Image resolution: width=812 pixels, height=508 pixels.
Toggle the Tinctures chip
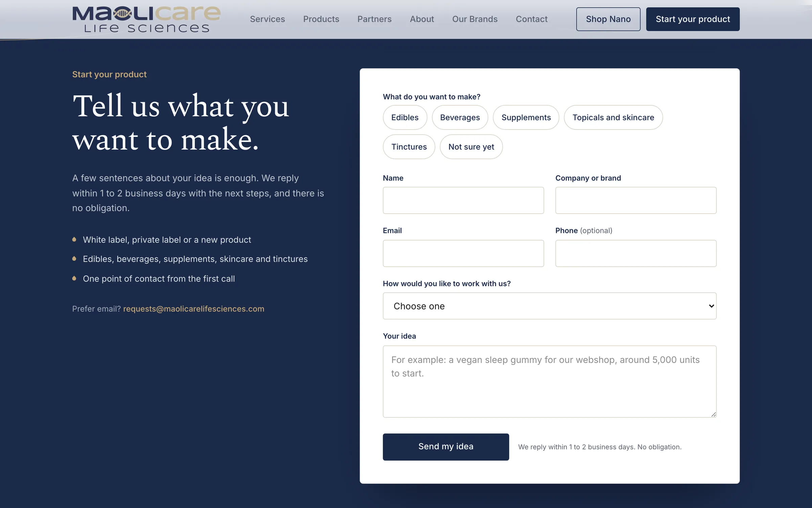click(x=409, y=147)
